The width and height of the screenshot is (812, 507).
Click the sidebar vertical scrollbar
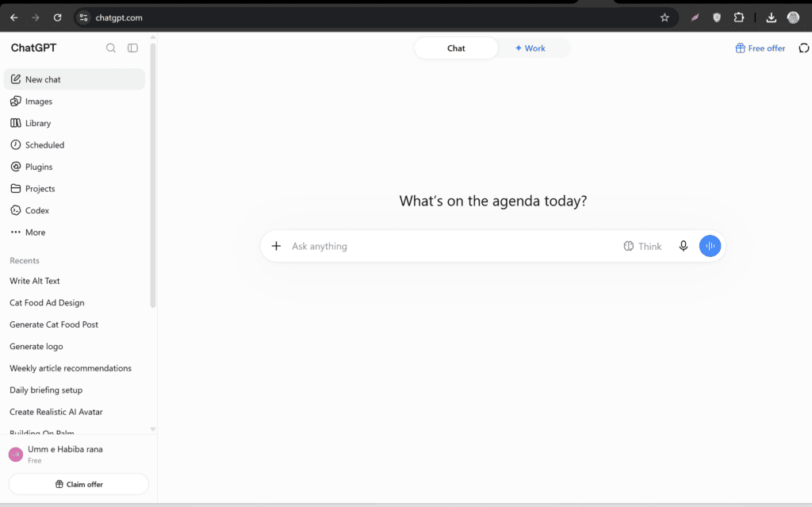(153, 176)
